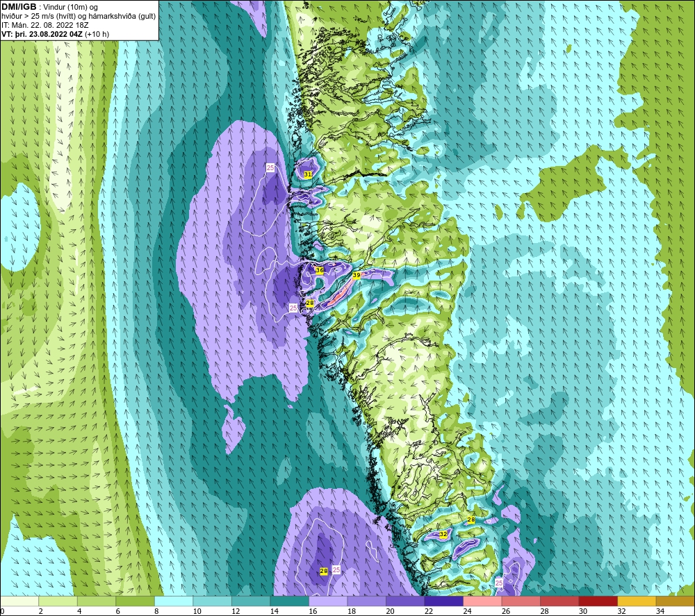Click the legend scale value 28

(x=544, y=612)
